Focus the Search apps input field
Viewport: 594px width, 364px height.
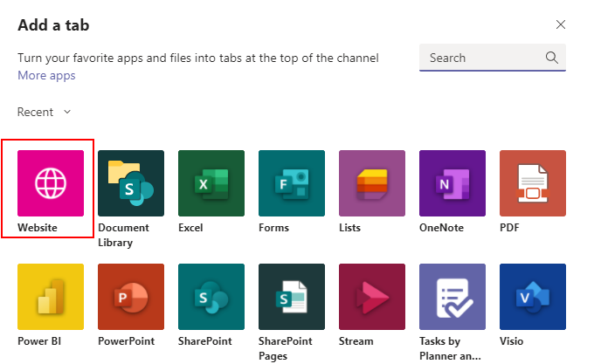(492, 58)
